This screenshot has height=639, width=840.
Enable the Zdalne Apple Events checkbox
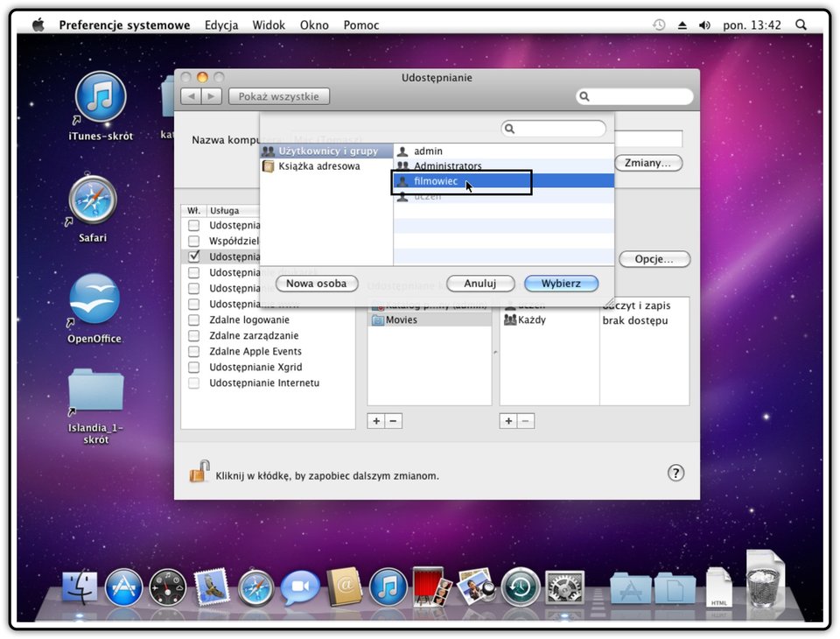tap(194, 352)
